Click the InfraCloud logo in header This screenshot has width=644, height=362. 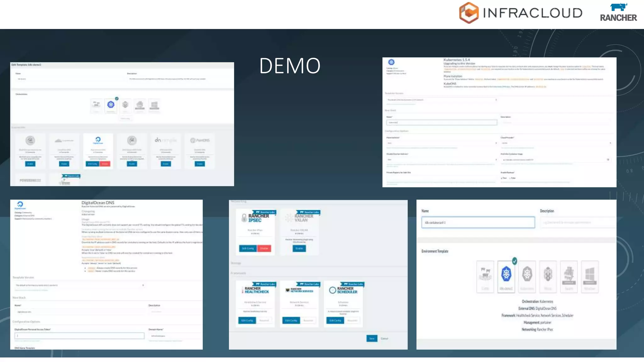(x=520, y=13)
